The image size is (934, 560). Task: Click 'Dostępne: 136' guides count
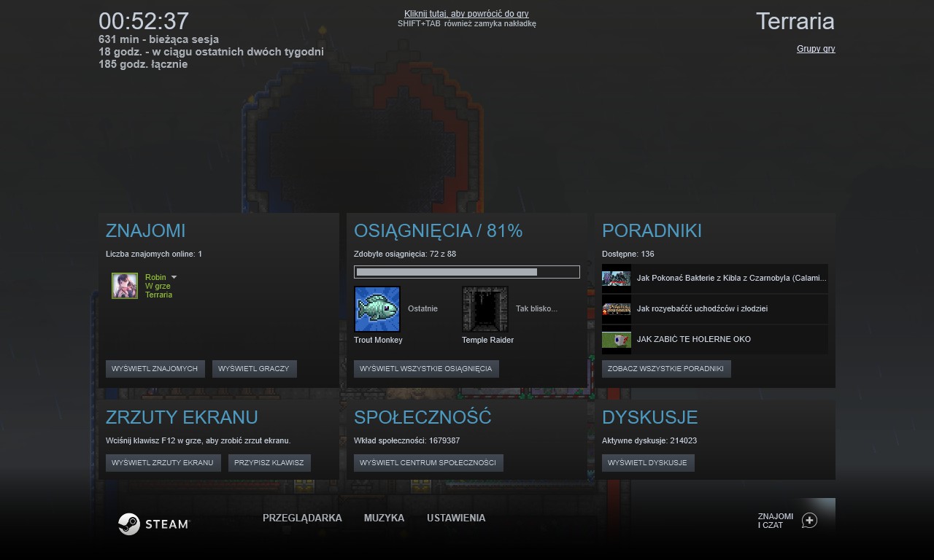pyautogui.click(x=628, y=254)
